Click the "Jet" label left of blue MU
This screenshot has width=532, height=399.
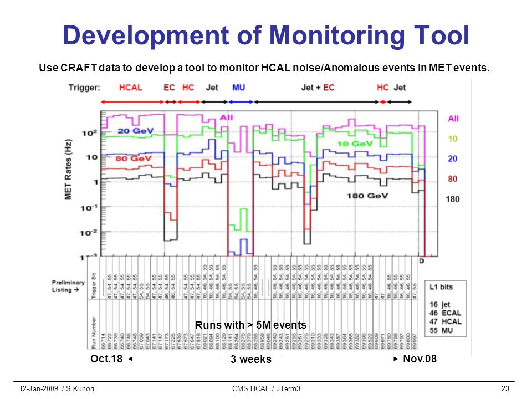tap(212, 88)
